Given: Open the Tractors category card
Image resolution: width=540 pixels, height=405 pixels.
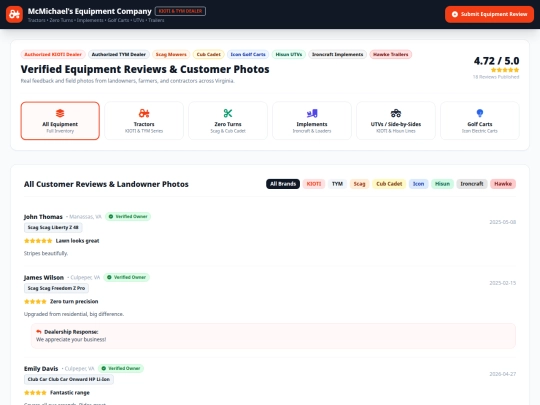Looking at the screenshot, I should (x=144, y=121).
